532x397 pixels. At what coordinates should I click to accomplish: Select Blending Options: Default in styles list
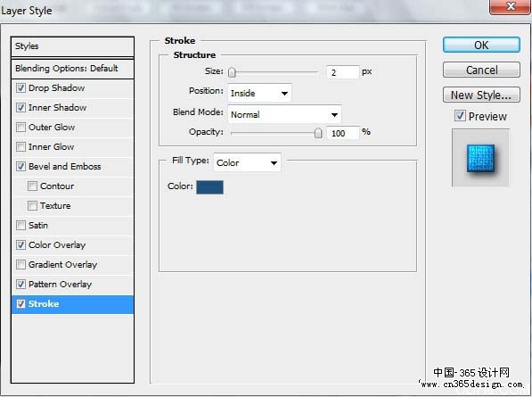pos(72,69)
